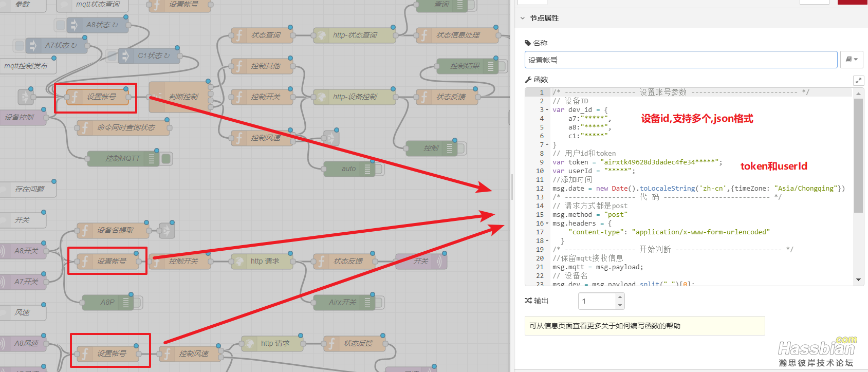
Task: Expand the function editor to full size
Action: tap(858, 81)
